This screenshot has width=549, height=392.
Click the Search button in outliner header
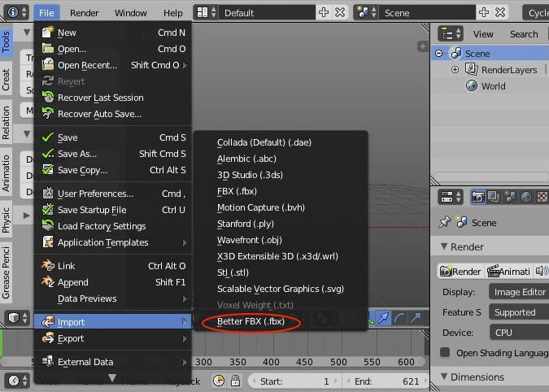point(523,34)
